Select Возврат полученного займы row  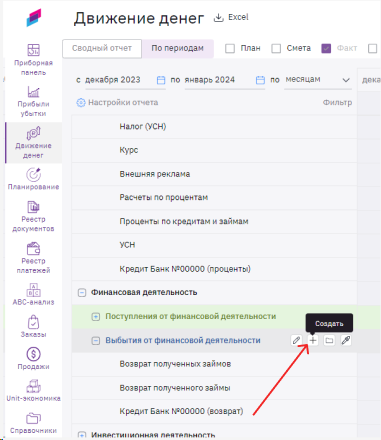(x=214, y=388)
